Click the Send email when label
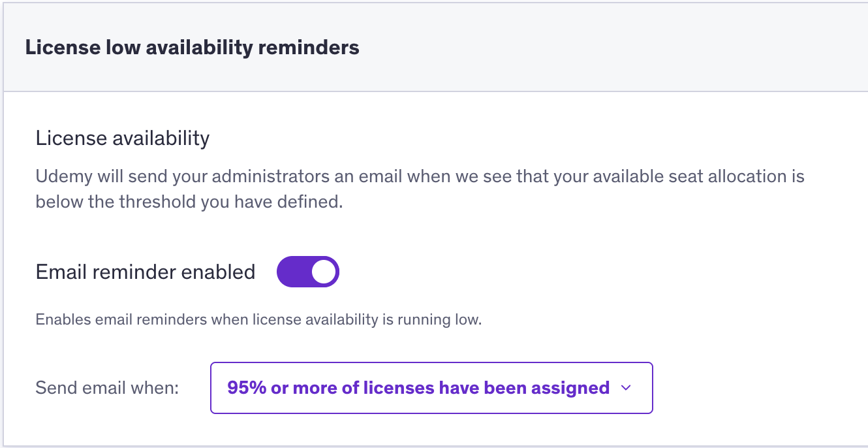The image size is (868, 448). 107,388
